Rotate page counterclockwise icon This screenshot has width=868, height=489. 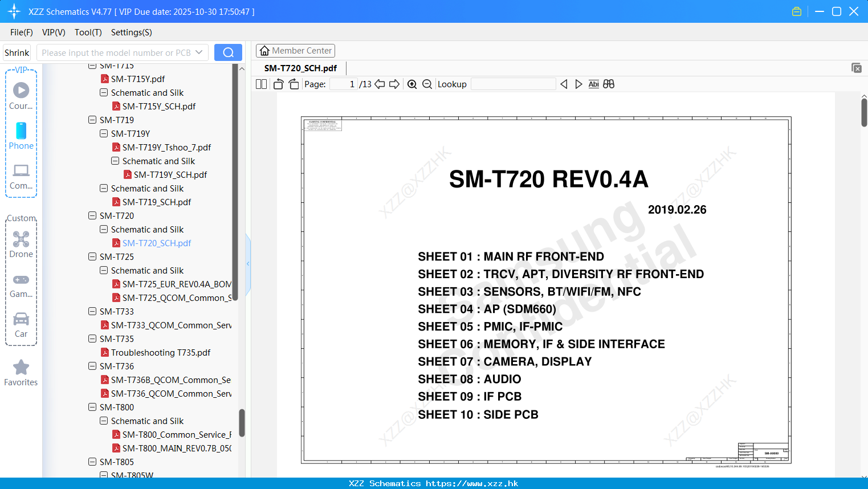[x=278, y=84]
